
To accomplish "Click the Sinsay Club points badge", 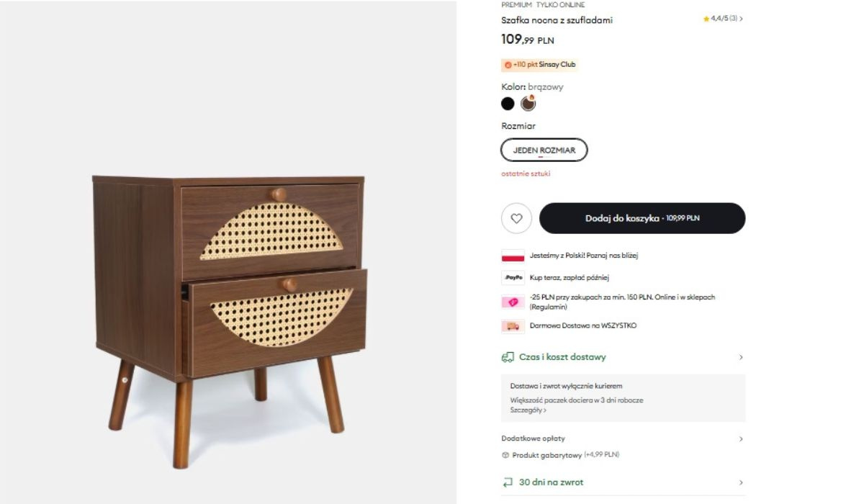I will click(x=540, y=65).
